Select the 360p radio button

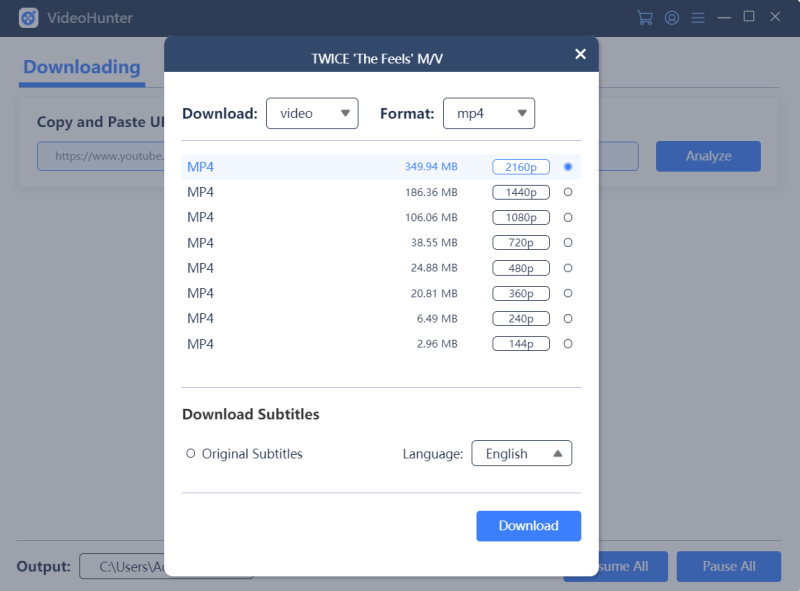568,293
